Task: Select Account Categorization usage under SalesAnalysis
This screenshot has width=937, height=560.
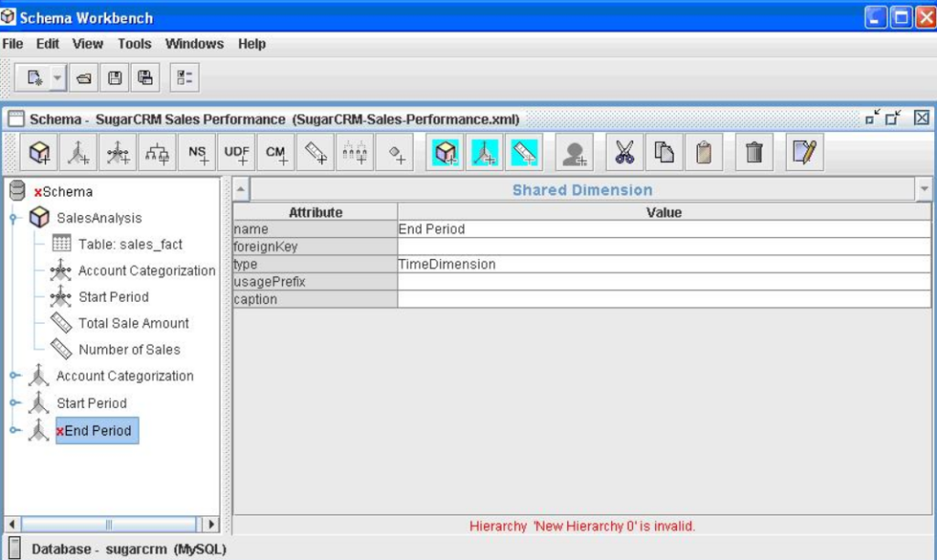Action: point(147,271)
